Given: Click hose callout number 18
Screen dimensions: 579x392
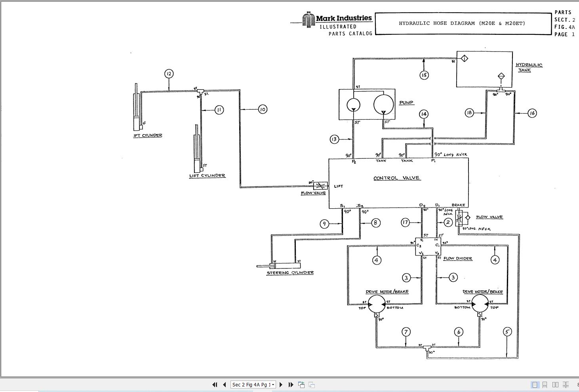Looking at the screenshot, I should point(469,113).
